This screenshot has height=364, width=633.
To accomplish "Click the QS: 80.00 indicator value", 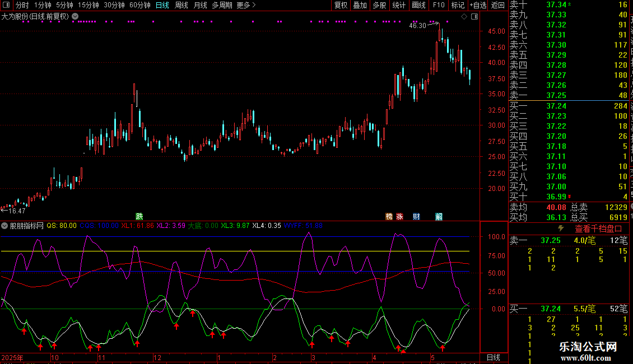I will [62, 226].
